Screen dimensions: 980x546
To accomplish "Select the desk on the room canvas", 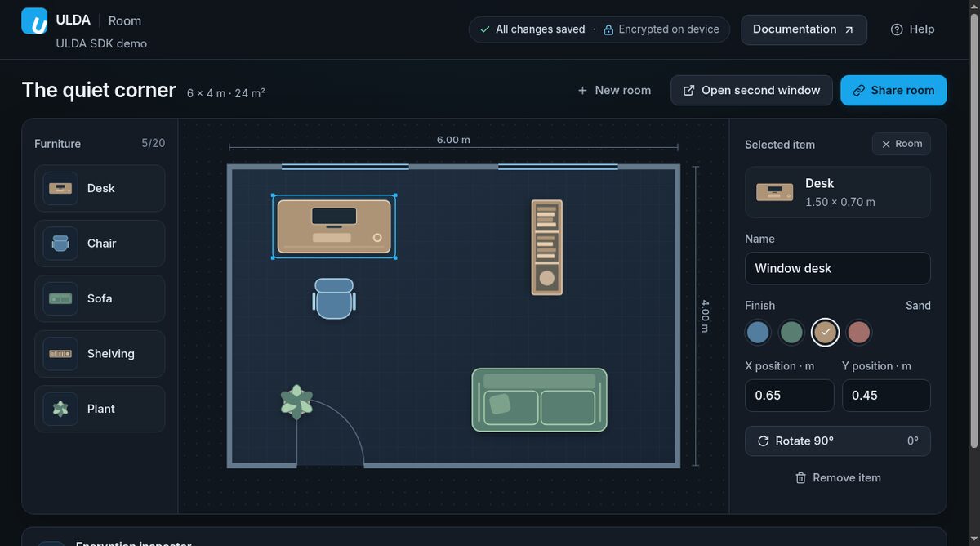I will (334, 226).
